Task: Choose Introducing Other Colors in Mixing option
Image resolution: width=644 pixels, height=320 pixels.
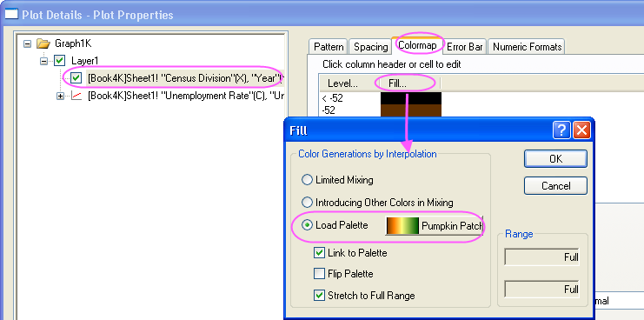Action: pyautogui.click(x=307, y=202)
